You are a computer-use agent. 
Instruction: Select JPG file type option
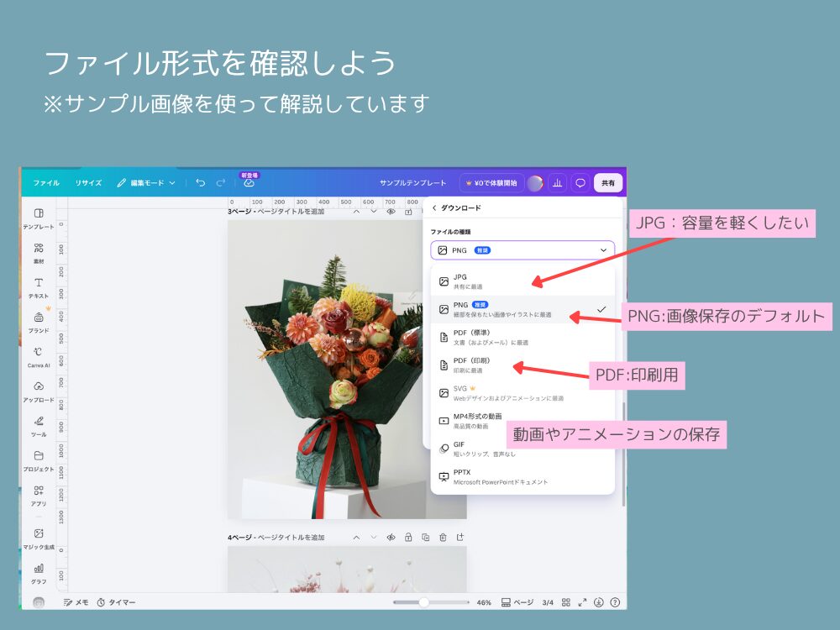pyautogui.click(x=522, y=281)
